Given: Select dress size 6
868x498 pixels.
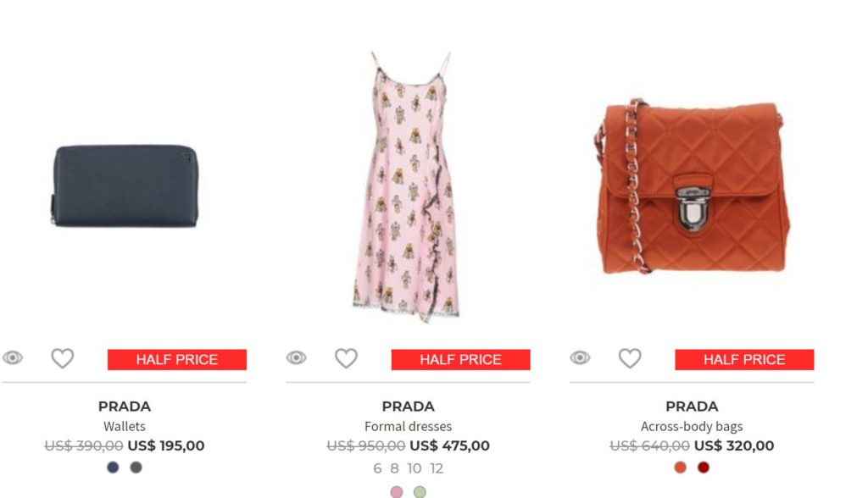Looking at the screenshot, I should pyautogui.click(x=377, y=468).
